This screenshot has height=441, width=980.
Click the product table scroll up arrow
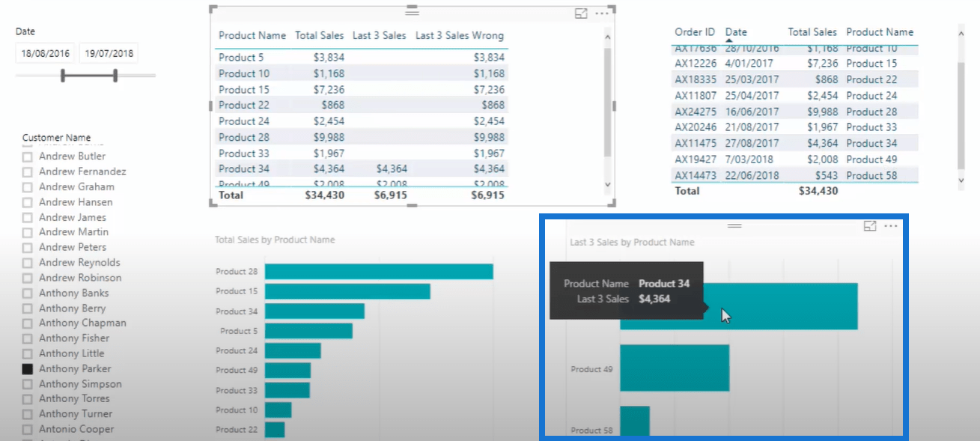click(607, 37)
